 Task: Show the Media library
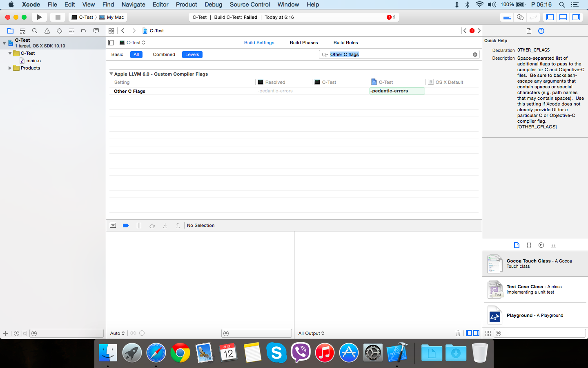tap(553, 245)
